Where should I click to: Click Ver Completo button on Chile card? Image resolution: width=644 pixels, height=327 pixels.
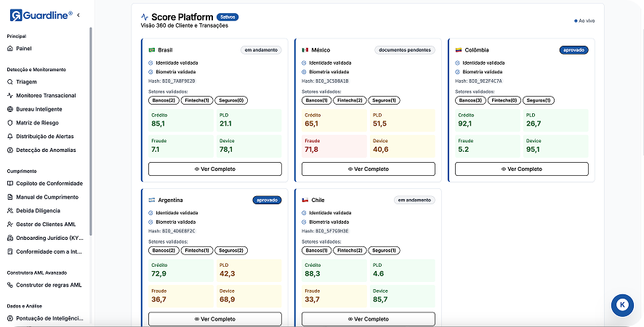click(x=368, y=319)
